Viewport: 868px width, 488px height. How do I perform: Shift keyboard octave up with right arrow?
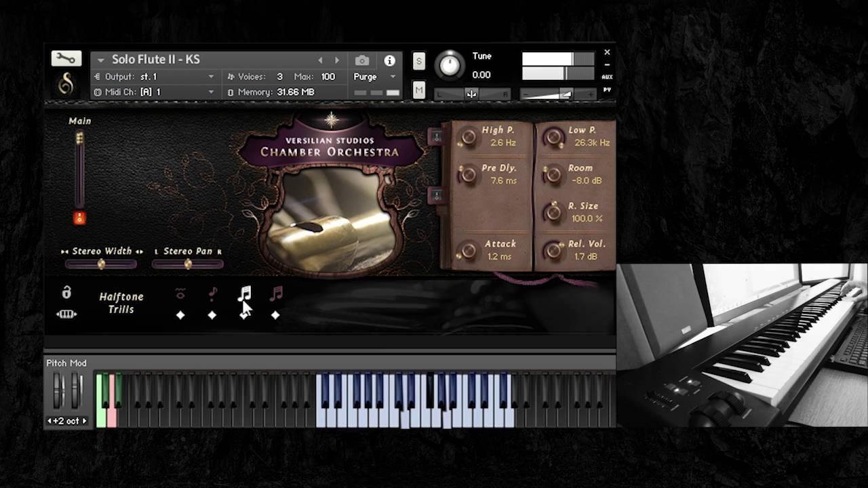click(84, 421)
